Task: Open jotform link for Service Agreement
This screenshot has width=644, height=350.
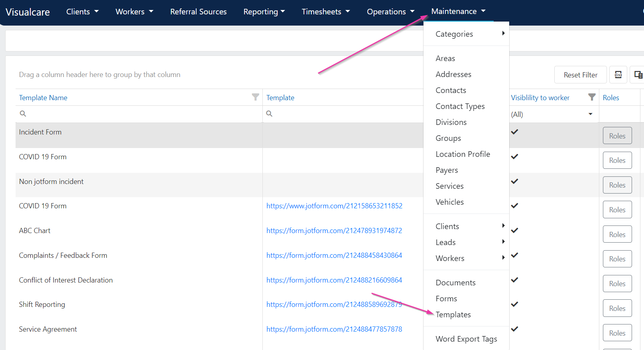Action: (334, 329)
